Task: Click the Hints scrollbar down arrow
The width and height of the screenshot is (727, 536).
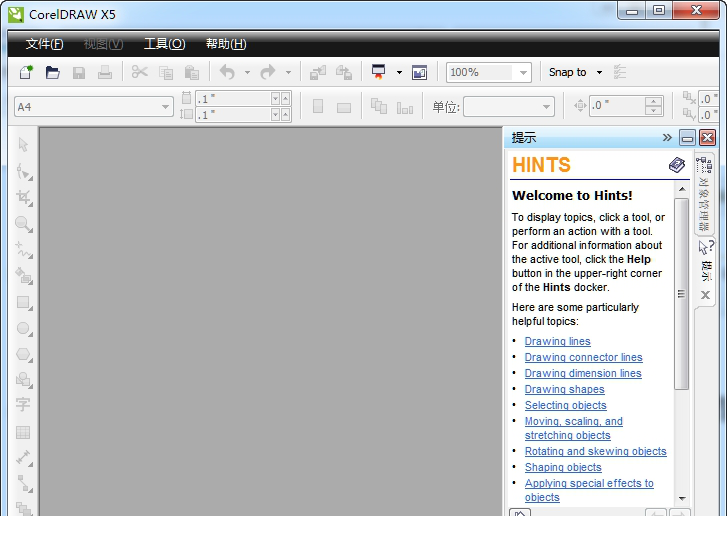Action: (x=682, y=498)
